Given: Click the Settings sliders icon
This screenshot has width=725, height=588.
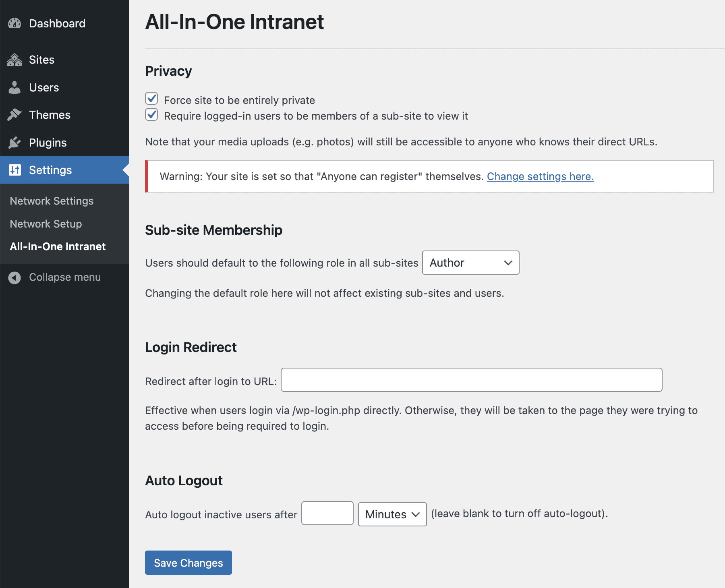Looking at the screenshot, I should tap(14, 170).
